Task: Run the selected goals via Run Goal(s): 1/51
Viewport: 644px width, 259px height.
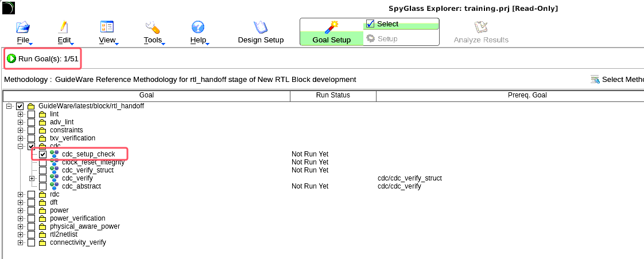Action: (x=42, y=58)
